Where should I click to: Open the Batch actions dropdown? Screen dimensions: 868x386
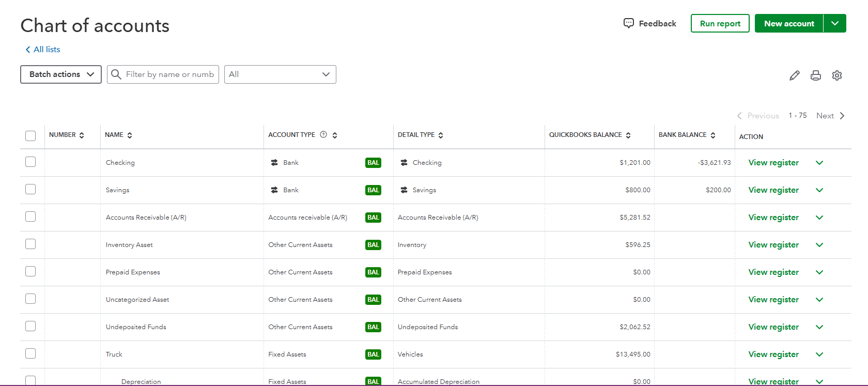(61, 74)
